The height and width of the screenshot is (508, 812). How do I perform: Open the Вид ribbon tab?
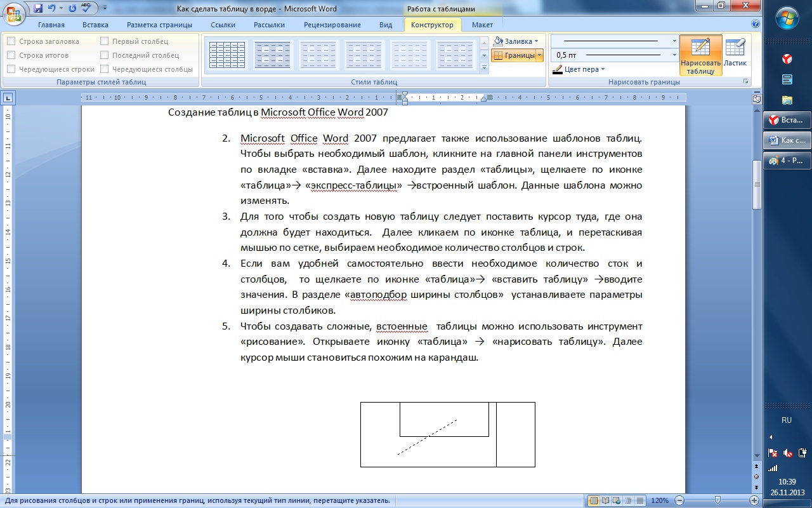pyautogui.click(x=386, y=25)
